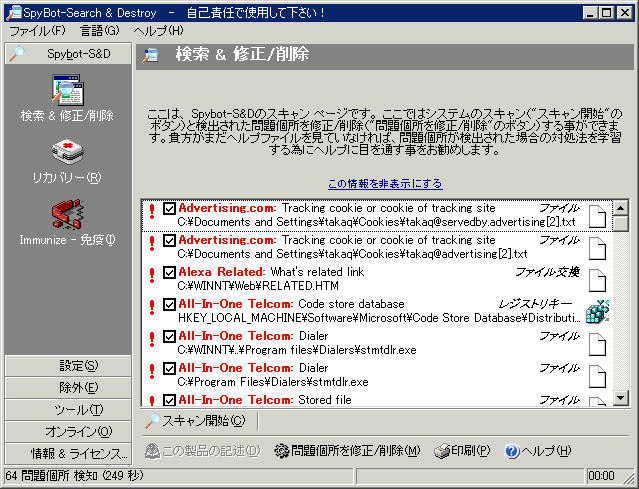Open the Immunize brick wall icon
The height and width of the screenshot is (489, 639).
click(x=68, y=214)
